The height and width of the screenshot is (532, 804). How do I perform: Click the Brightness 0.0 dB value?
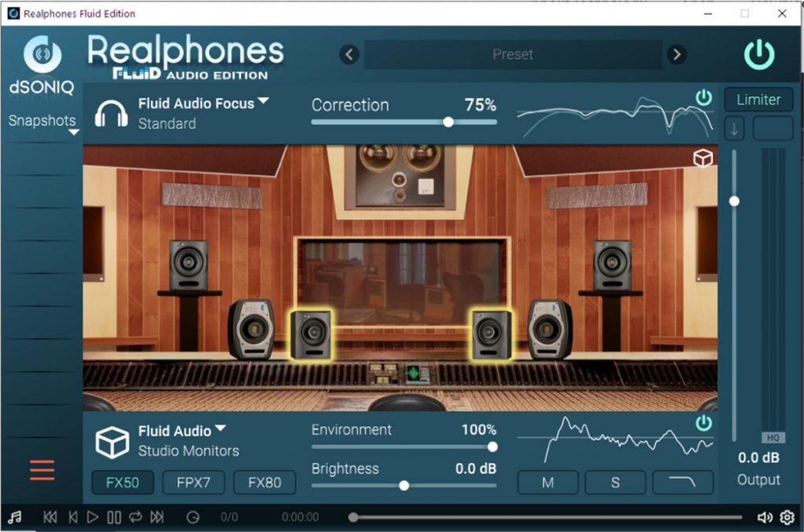(476, 468)
